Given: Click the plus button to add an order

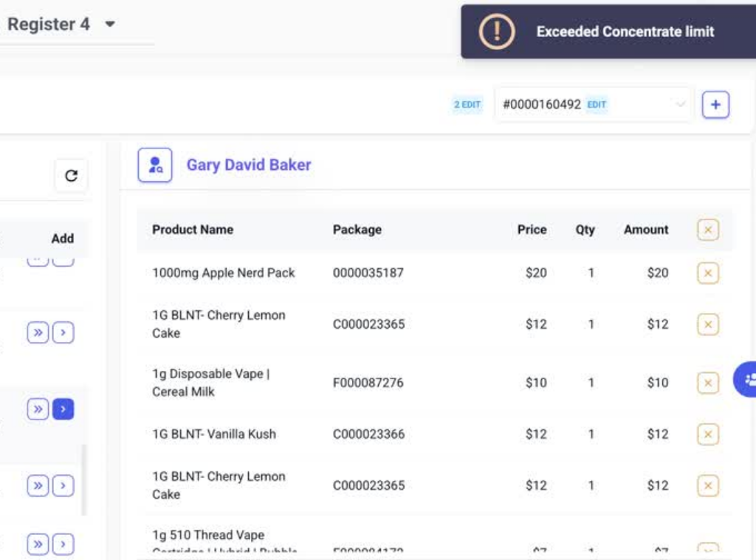Looking at the screenshot, I should [715, 105].
